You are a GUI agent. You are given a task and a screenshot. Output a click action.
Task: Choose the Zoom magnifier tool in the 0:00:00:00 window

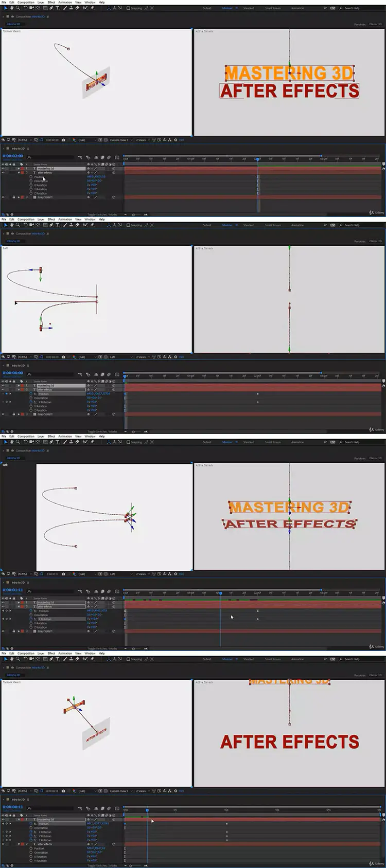[17, 225]
